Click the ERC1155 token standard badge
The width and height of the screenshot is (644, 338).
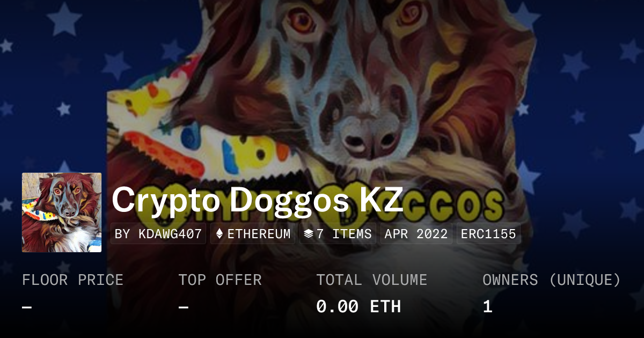click(488, 234)
